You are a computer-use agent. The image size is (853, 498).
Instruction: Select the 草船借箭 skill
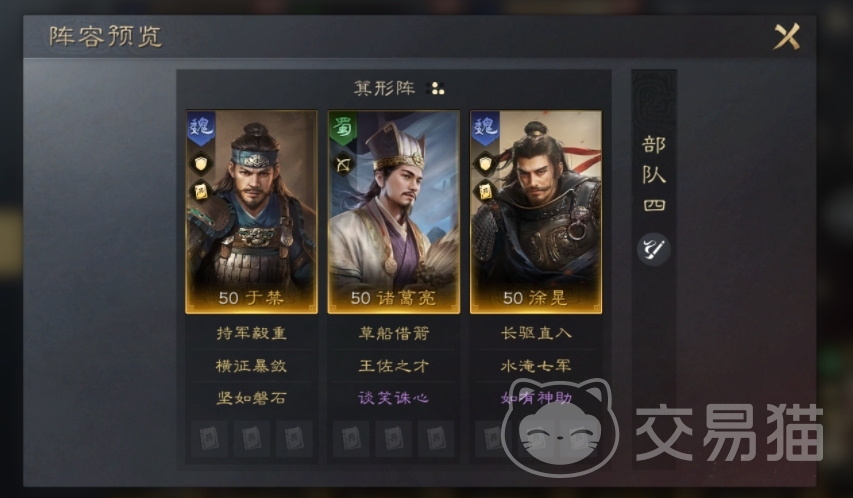[x=394, y=333]
